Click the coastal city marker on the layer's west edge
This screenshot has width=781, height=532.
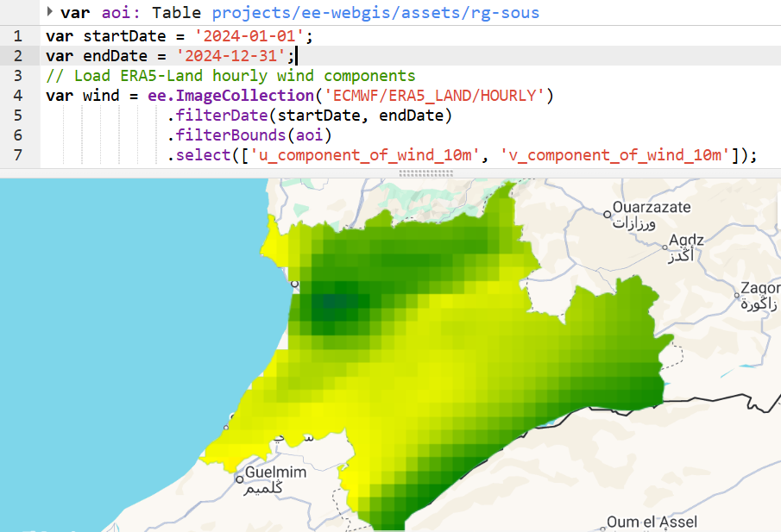click(294, 283)
